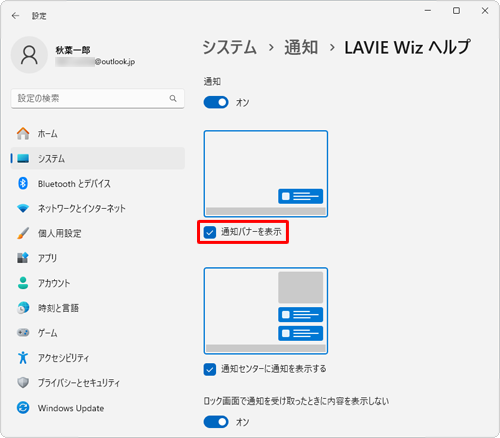Click the アクセシビリティ figure icon
The image size is (500, 438).
click(23, 358)
